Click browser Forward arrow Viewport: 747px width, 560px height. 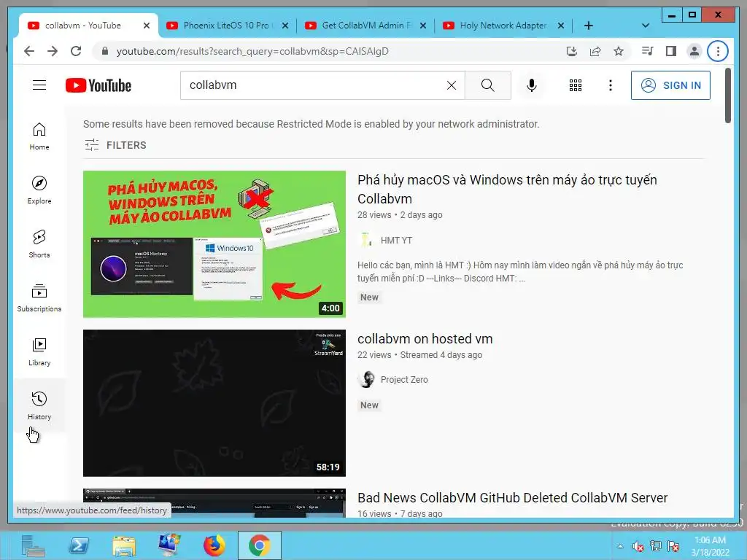[x=53, y=51]
